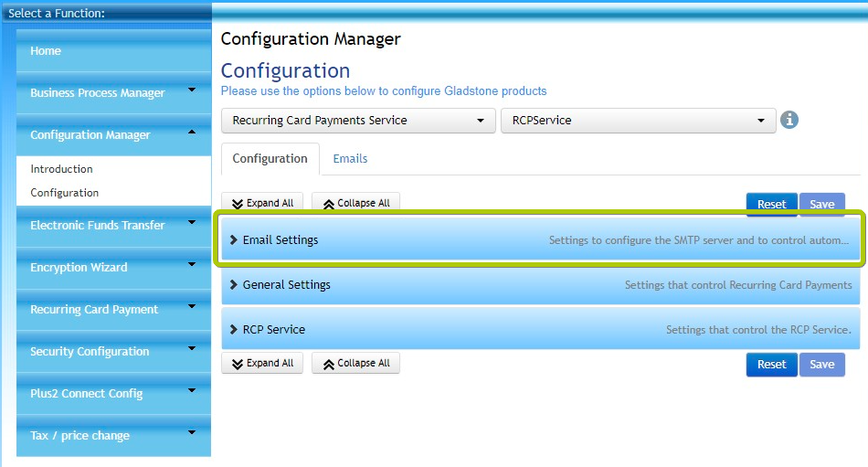Click the top Expand All button
The width and height of the screenshot is (868, 467).
click(262, 203)
